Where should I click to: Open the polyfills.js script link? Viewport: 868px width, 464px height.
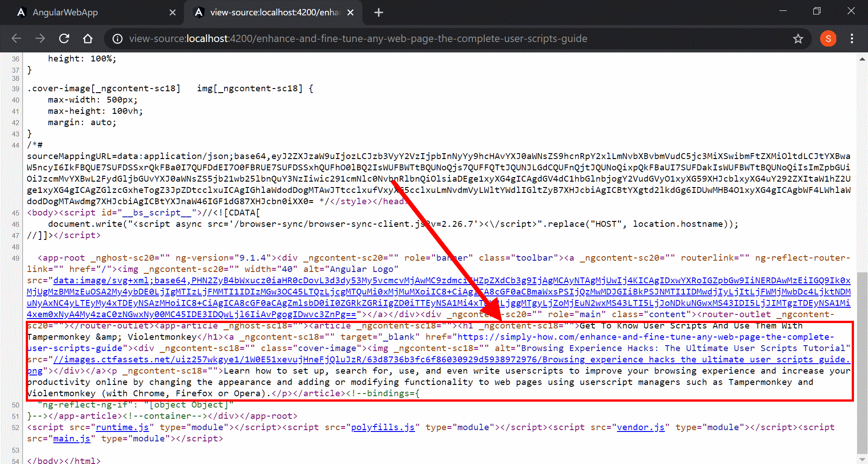point(383,427)
